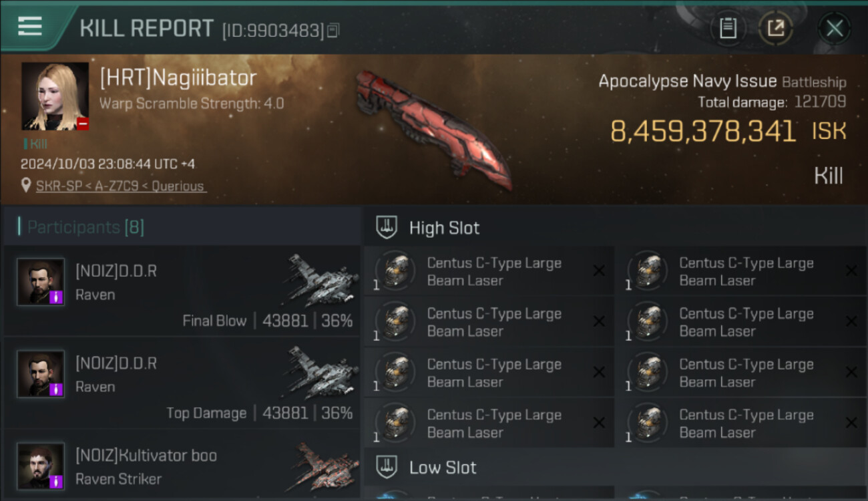The image size is (868, 501).
Task: Click the Kill label under ISK value
Action: click(x=828, y=176)
